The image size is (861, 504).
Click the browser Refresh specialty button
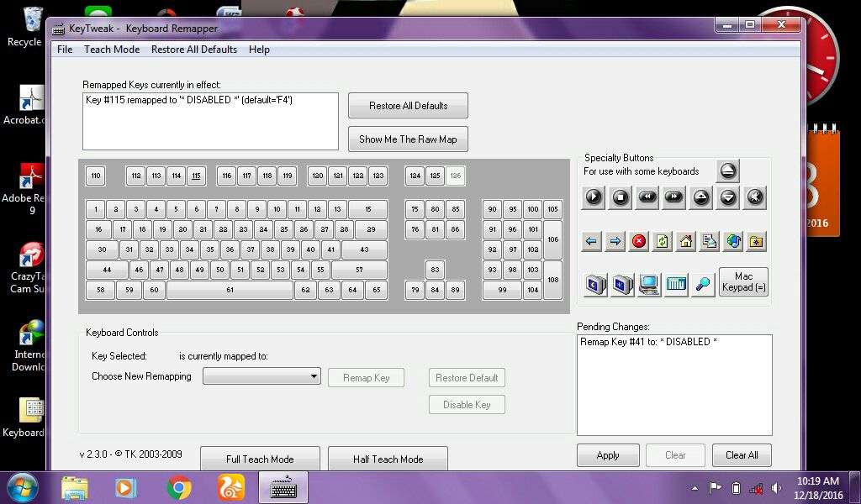point(663,241)
